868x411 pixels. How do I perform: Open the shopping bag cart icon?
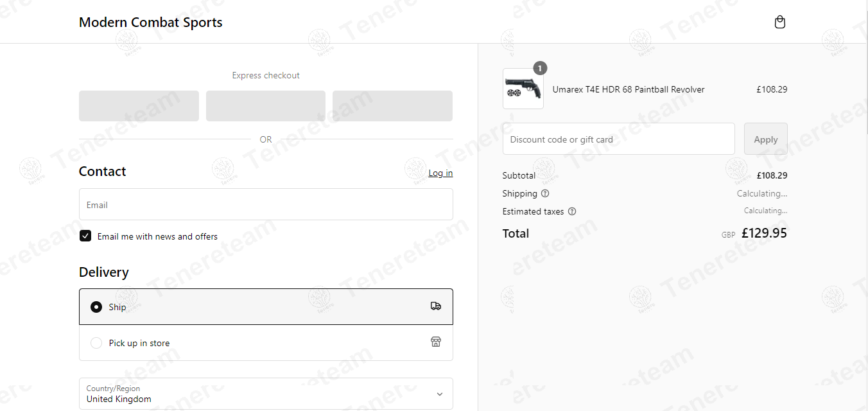(780, 22)
